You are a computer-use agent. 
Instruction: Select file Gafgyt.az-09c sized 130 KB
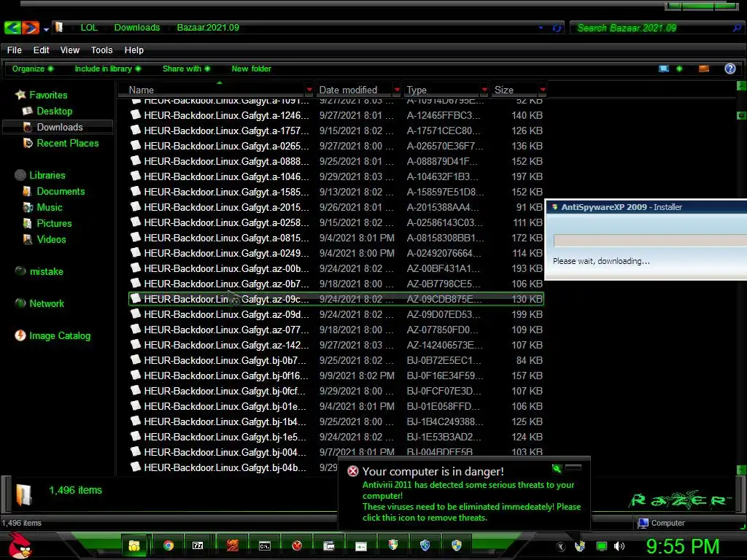click(x=336, y=299)
